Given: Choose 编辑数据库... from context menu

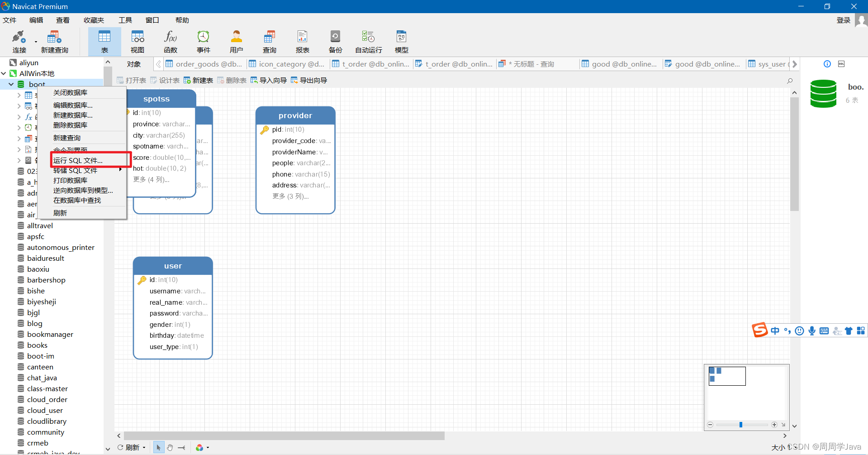Looking at the screenshot, I should pyautogui.click(x=73, y=105).
